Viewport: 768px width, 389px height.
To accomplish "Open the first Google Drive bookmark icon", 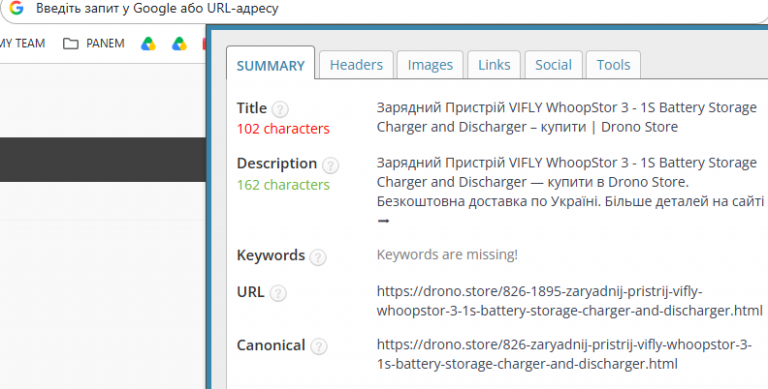I will [x=148, y=44].
